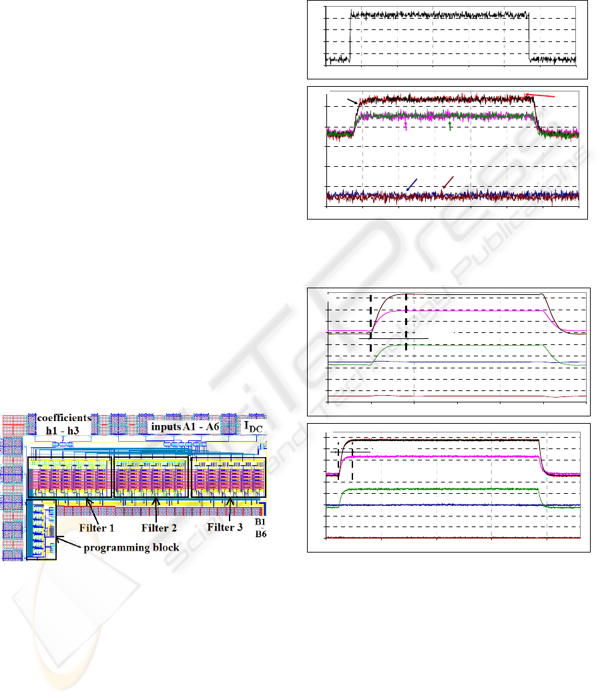602x700 pixels.
Task: Click the B1-B6 output label
Action: tap(260, 528)
